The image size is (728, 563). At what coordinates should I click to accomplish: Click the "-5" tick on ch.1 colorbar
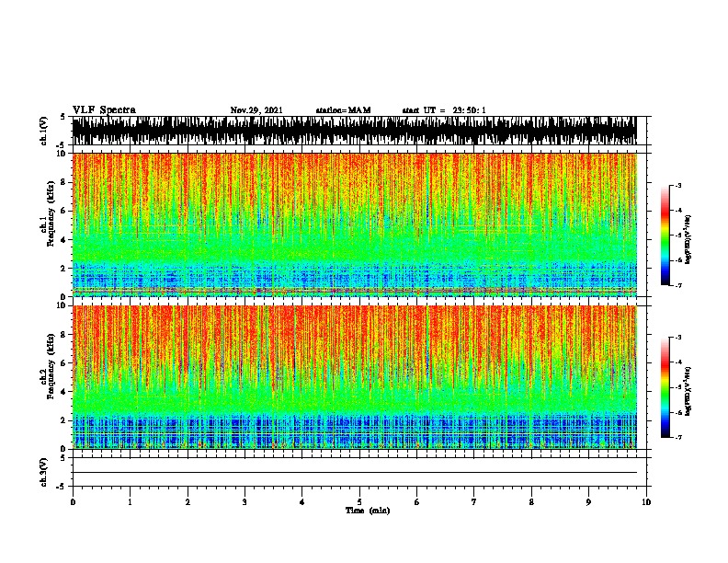(x=677, y=236)
